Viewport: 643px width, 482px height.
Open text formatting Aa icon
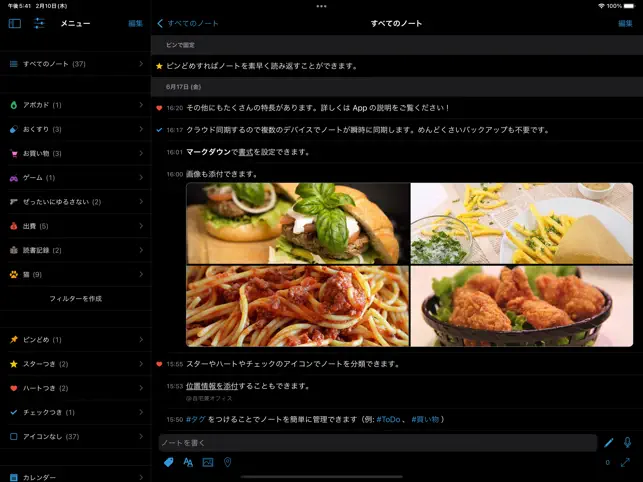click(188, 462)
